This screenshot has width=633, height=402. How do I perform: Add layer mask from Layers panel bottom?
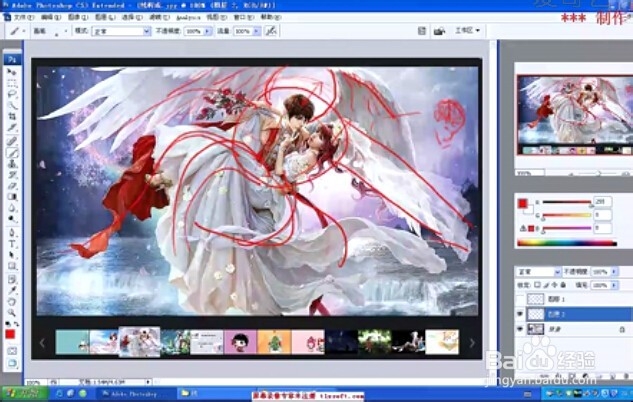572,376
